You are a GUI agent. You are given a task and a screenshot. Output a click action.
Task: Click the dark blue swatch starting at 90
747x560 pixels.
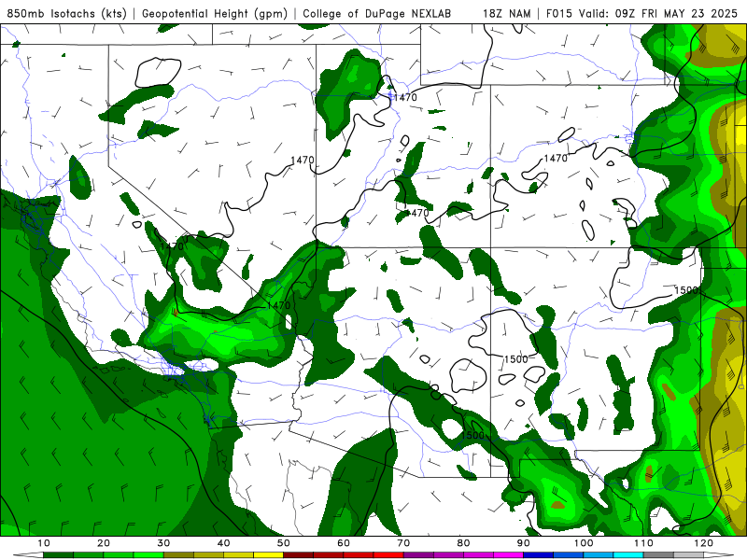point(539,555)
